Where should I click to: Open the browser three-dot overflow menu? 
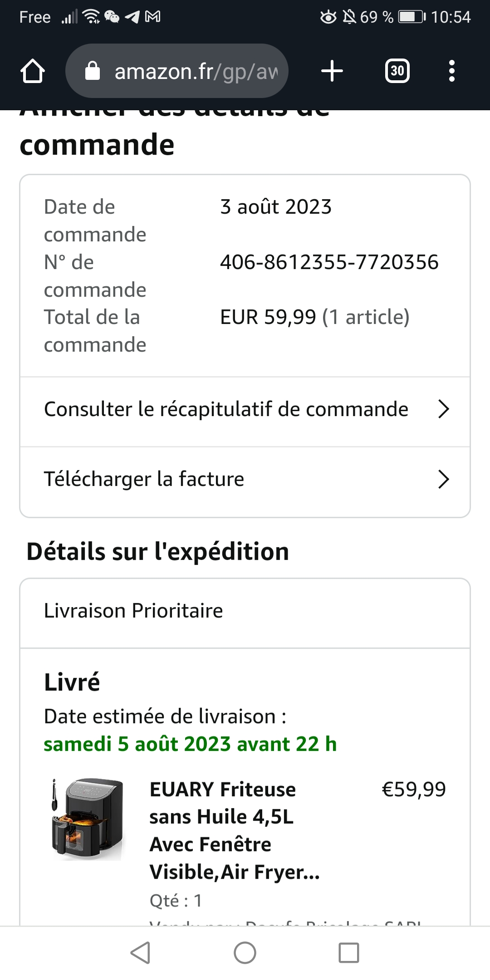[451, 71]
